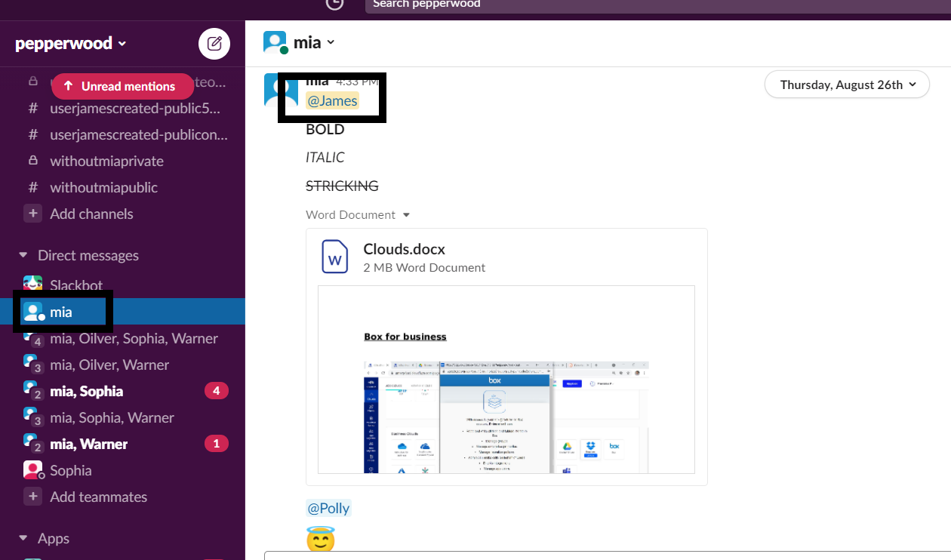Open the withoutmiapublic channel
The height and width of the screenshot is (560, 951).
click(x=103, y=187)
